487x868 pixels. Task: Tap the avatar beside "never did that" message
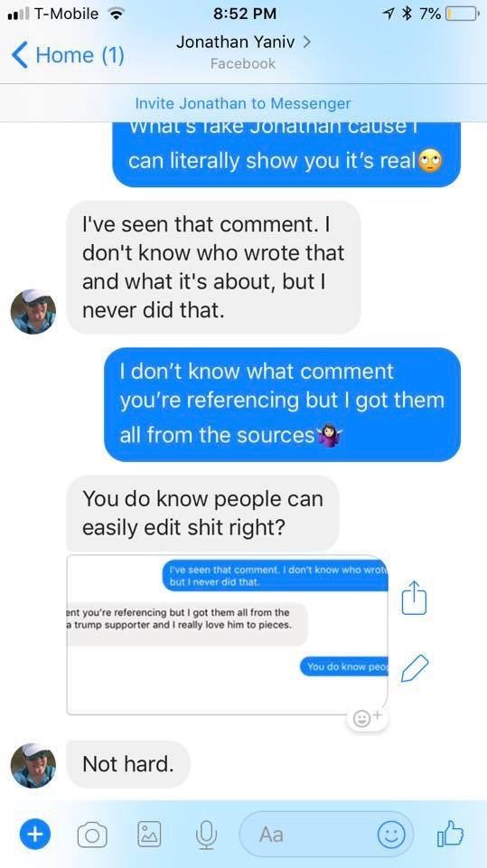coord(33,311)
